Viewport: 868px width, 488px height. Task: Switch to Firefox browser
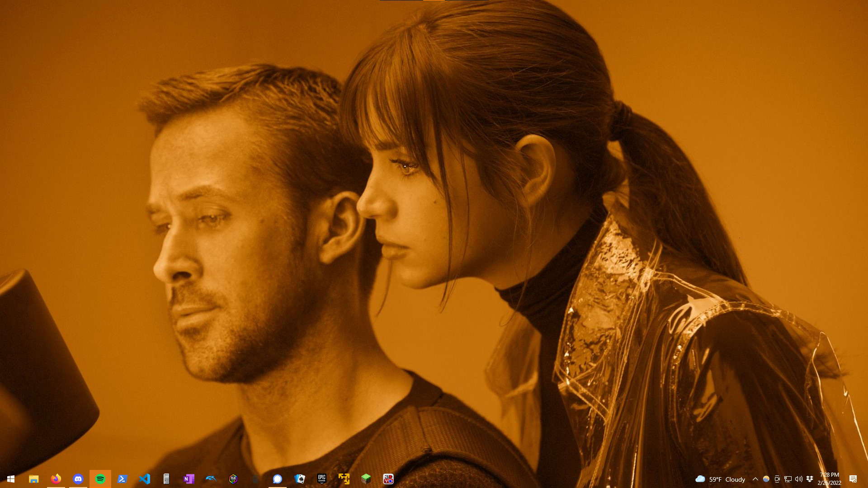pyautogui.click(x=56, y=479)
